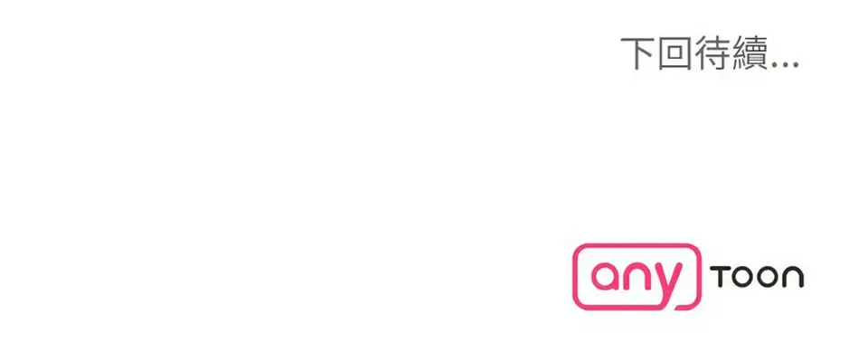The image size is (868, 362).
Task: Click the pink any logo box
Action: coord(637,277)
